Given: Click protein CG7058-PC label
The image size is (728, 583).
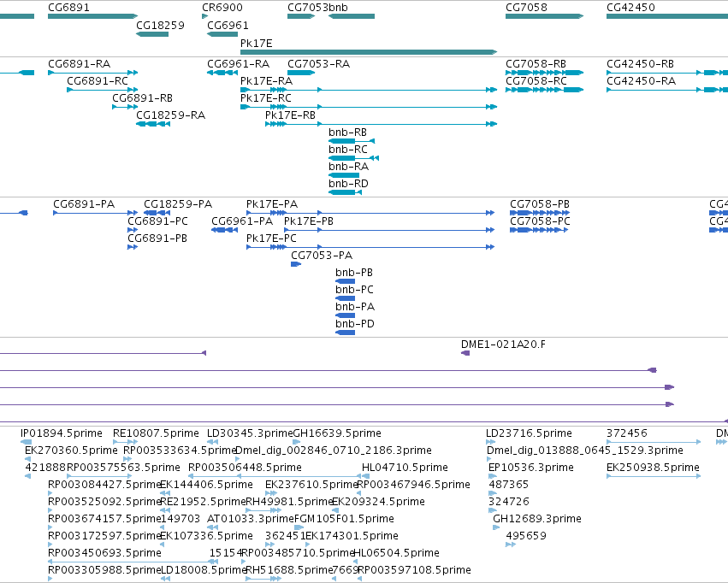Looking at the screenshot, I should tap(540, 221).
